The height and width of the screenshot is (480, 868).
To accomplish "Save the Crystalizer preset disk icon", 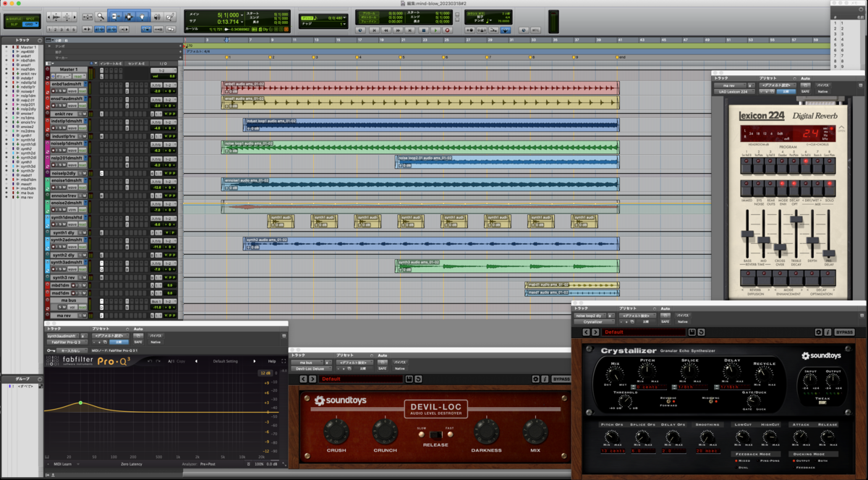I will [692, 332].
